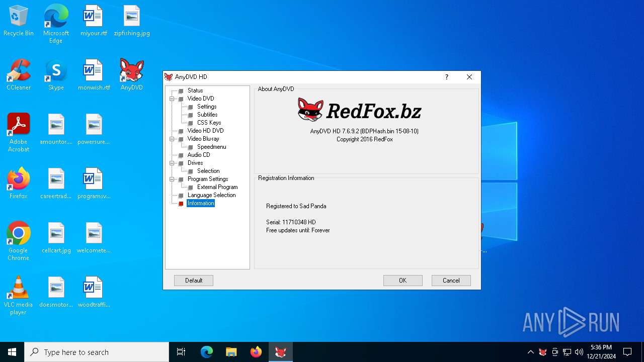Click Cancel in the AnyDVD dialog
The width and height of the screenshot is (644, 362).
click(x=451, y=281)
